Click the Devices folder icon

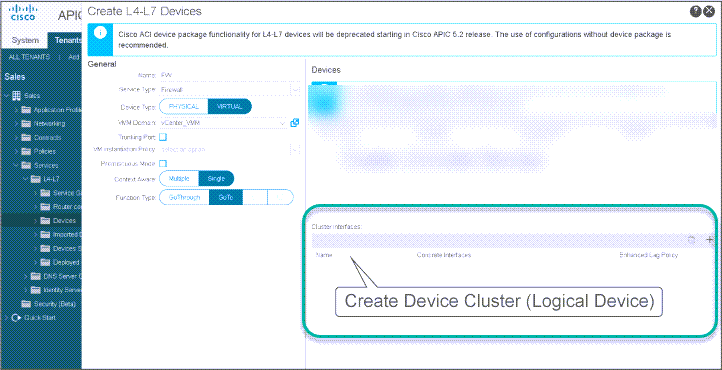pyautogui.click(x=46, y=221)
